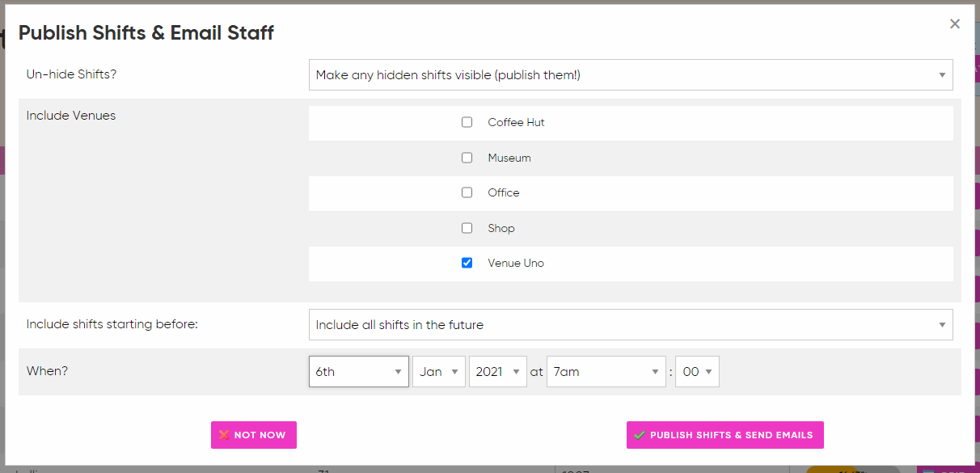Check the Office venue checkbox
980x473 pixels.
coord(467,192)
